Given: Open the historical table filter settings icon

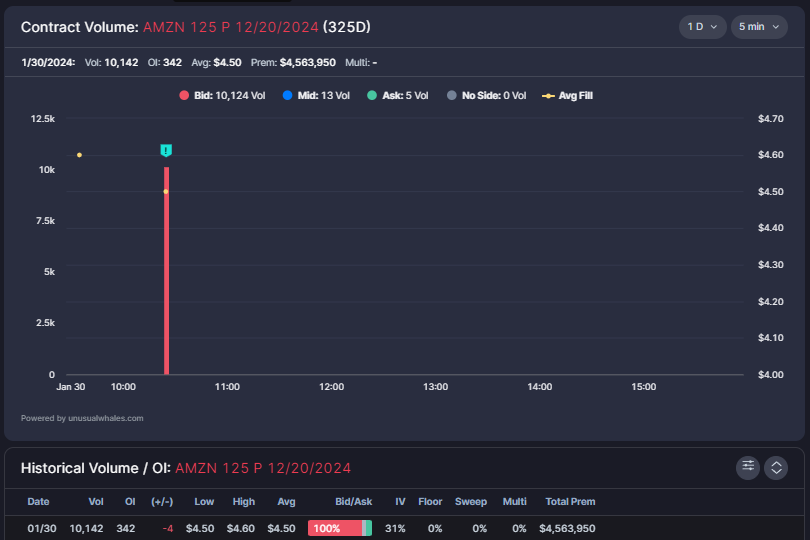Looking at the screenshot, I should tap(747, 468).
